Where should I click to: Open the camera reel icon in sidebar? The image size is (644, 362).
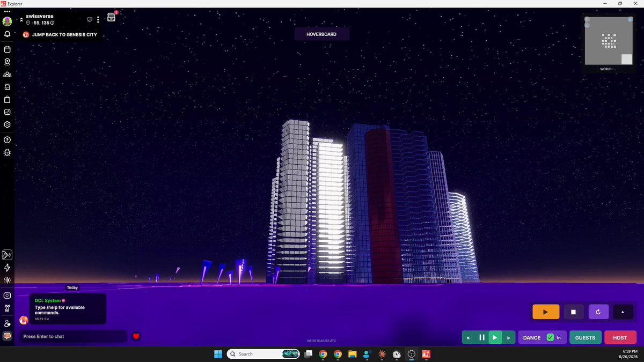pyautogui.click(x=8, y=112)
